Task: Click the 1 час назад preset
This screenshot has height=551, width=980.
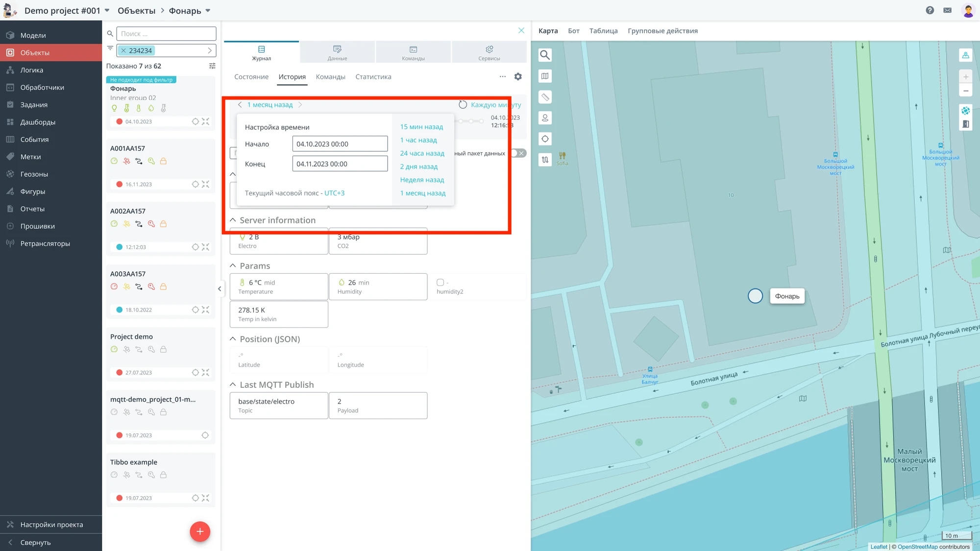Action: click(x=418, y=140)
